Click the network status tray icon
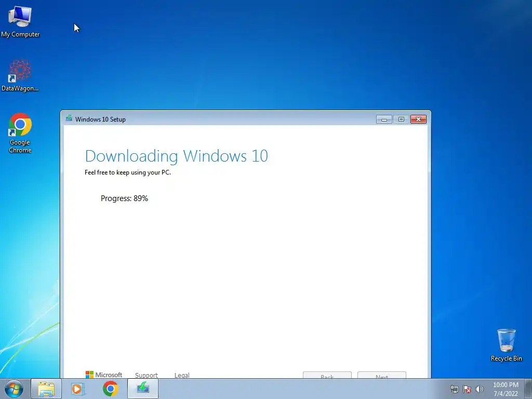Viewport: 532px width, 399px height. click(454, 389)
